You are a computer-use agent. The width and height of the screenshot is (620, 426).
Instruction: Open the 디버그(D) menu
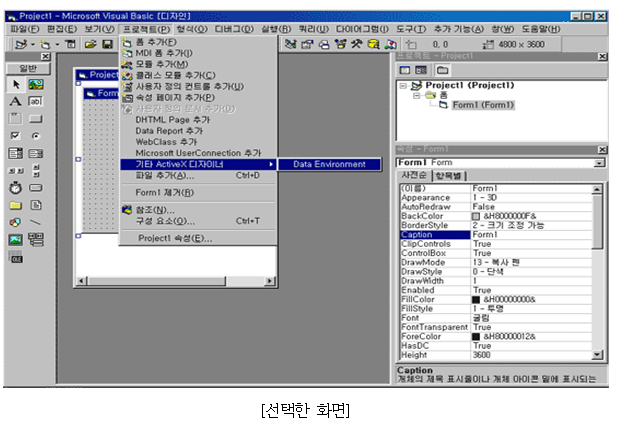click(x=234, y=29)
